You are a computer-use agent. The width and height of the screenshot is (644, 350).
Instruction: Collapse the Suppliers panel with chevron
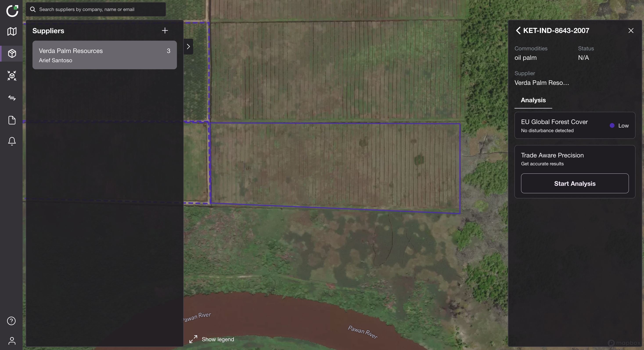[x=188, y=47]
